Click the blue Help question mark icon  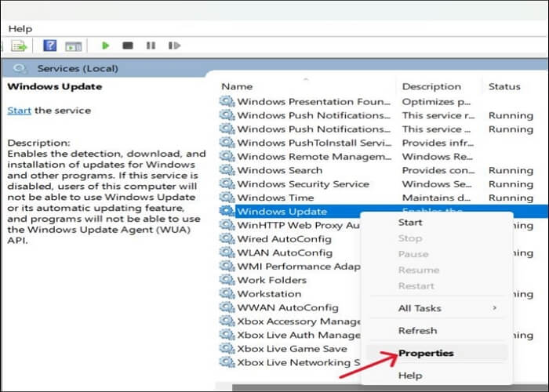[49, 46]
